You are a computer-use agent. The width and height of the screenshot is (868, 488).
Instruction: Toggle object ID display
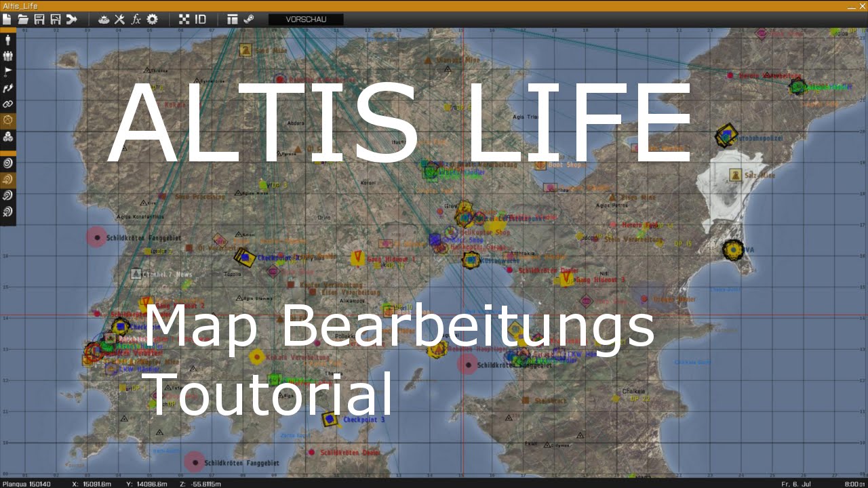point(201,19)
